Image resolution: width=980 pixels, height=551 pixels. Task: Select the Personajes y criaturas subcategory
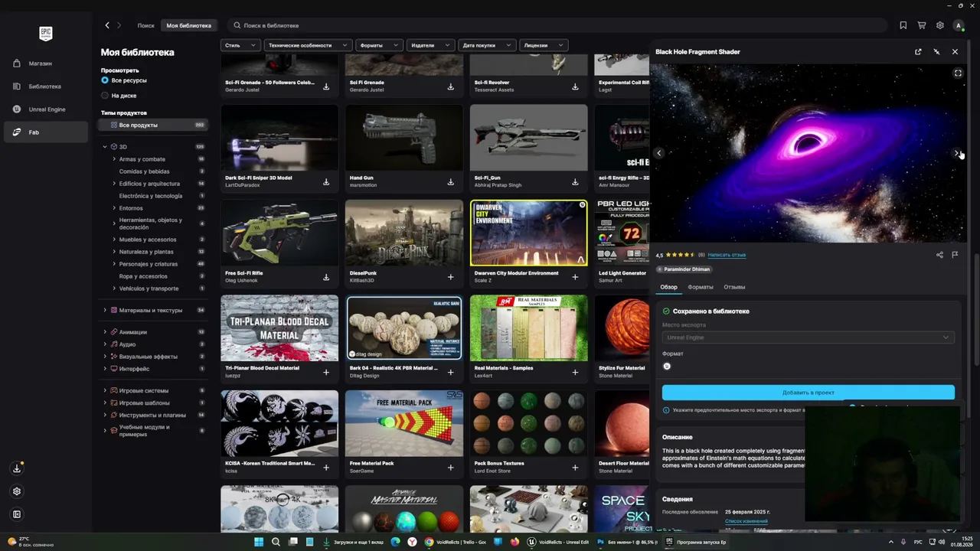(149, 264)
